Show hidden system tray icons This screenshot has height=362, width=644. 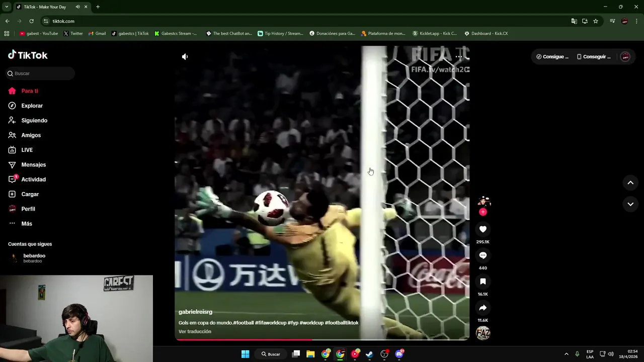point(566,354)
